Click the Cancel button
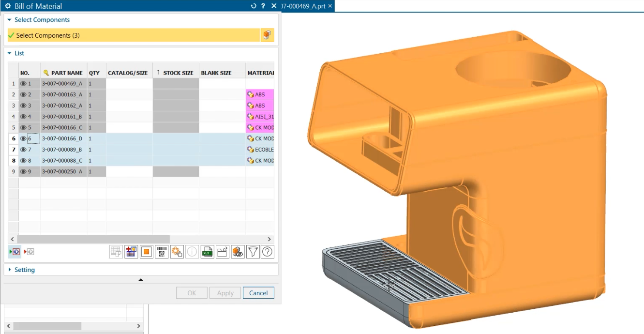The width and height of the screenshot is (644, 334). click(x=258, y=293)
